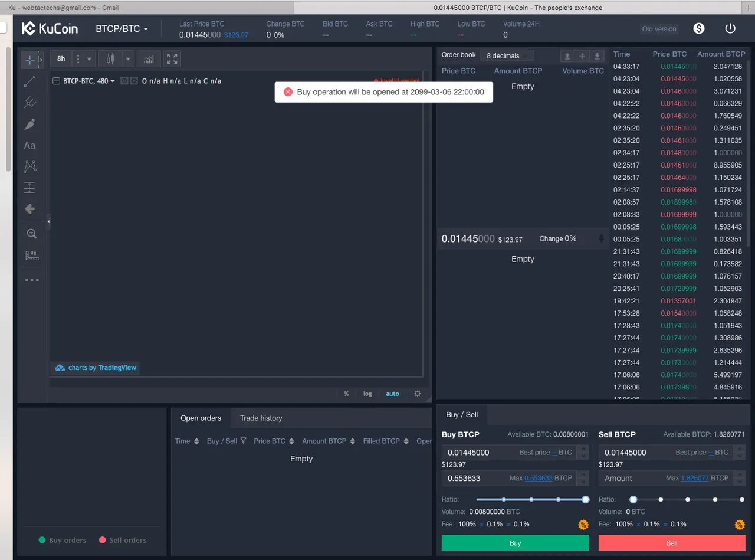Click the back arrow chart tool

tap(29, 209)
